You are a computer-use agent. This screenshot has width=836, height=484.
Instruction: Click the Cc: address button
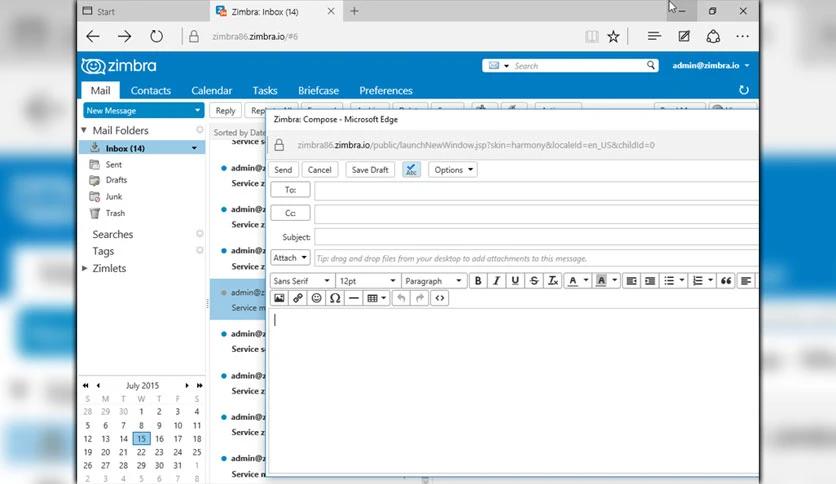point(290,213)
